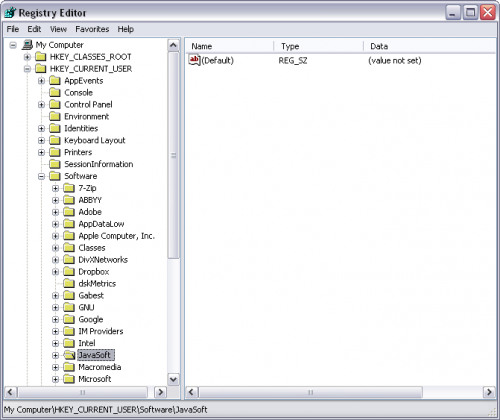Collapse the HKEY_CURRENT_USER hive

pyautogui.click(x=27, y=69)
